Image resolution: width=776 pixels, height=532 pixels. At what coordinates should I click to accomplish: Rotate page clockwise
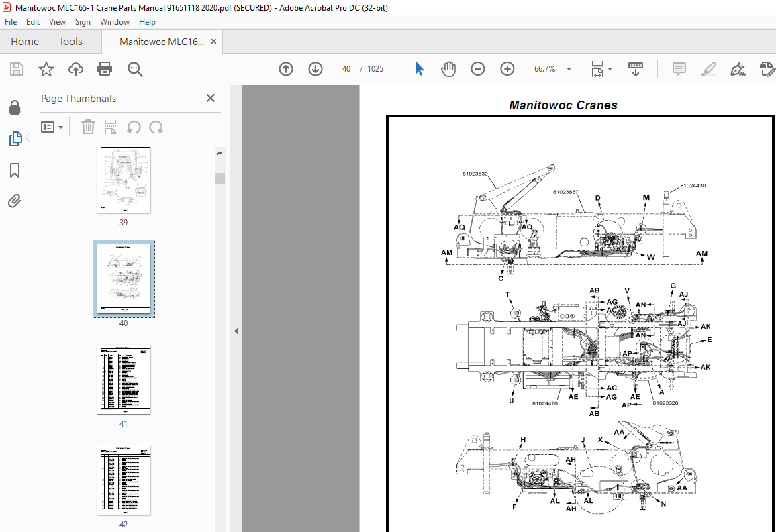click(x=156, y=127)
